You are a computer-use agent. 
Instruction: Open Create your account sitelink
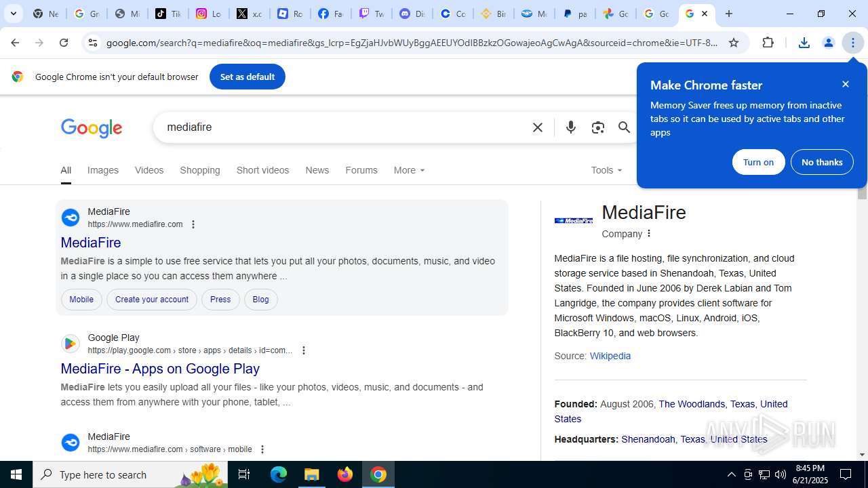(152, 300)
